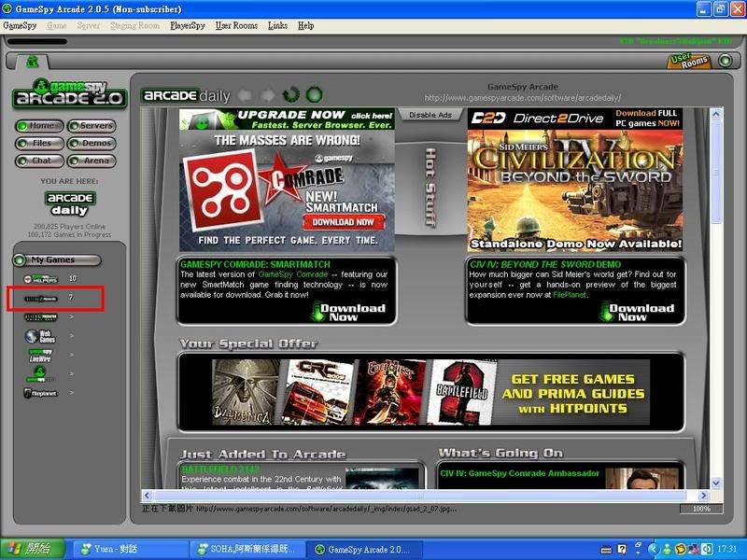747x560 pixels.
Task: Click the browser back arrow icon
Action: tap(245, 94)
